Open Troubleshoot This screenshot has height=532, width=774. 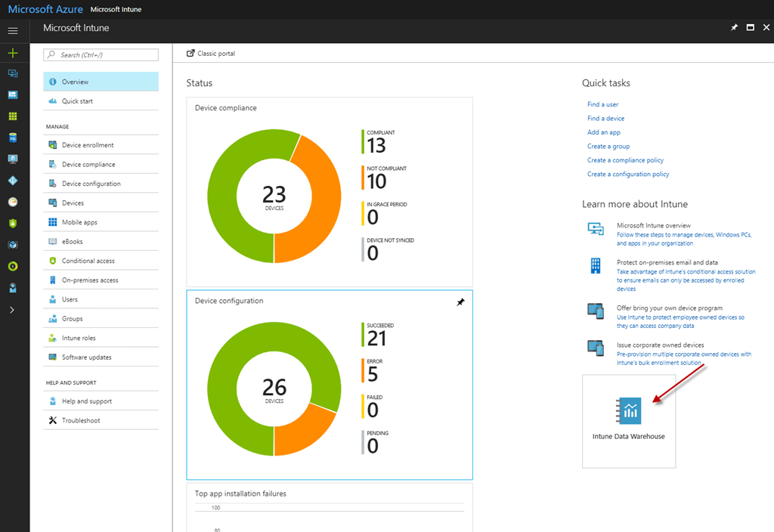pyautogui.click(x=101, y=420)
